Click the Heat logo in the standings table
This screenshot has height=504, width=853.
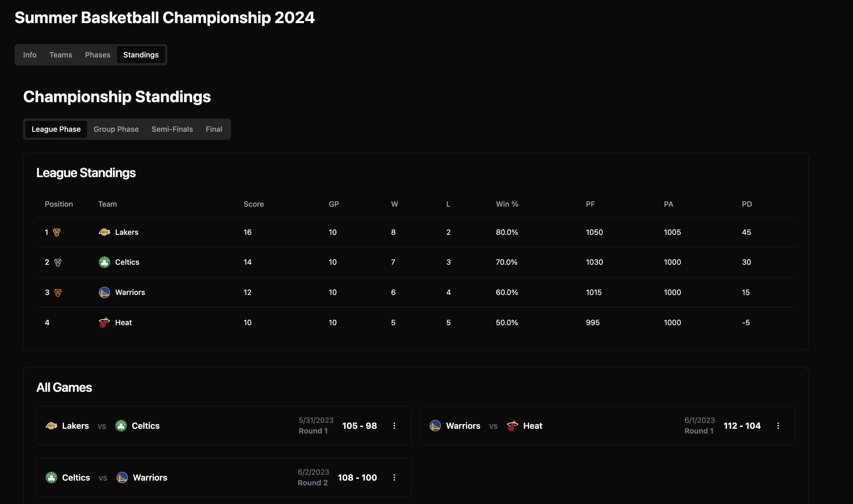(104, 322)
